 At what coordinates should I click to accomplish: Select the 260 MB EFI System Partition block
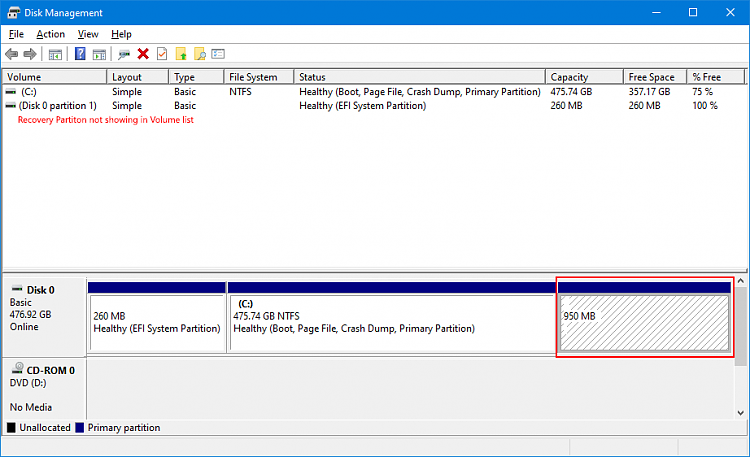[x=156, y=322]
